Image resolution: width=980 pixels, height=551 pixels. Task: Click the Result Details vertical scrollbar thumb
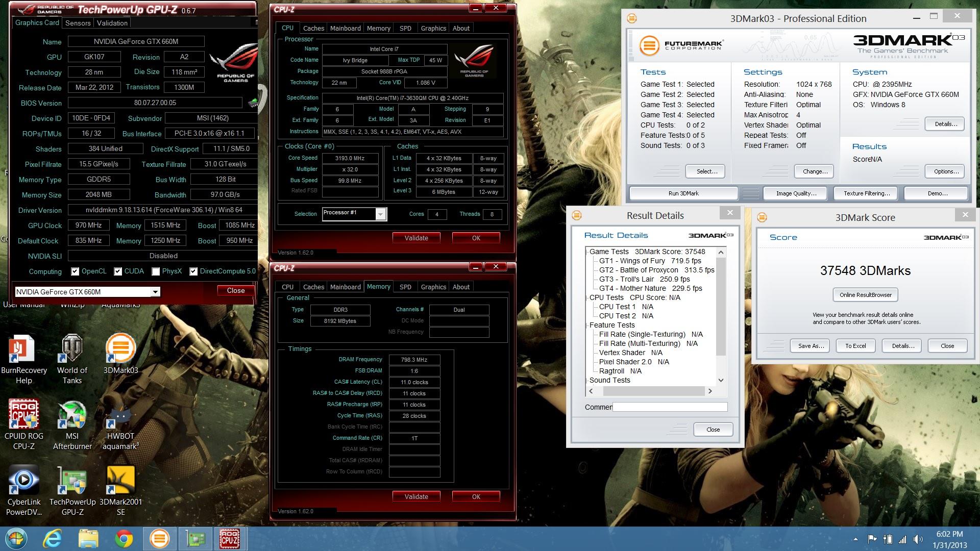(721, 306)
